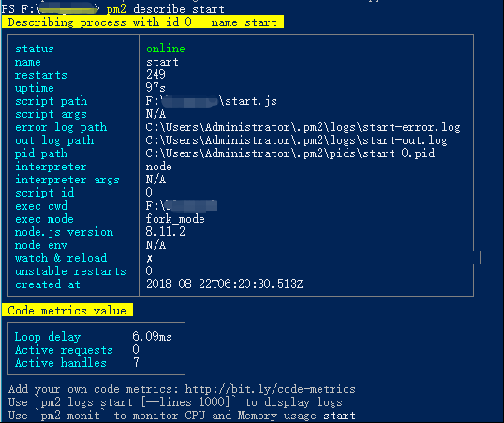Click the Loop delay 6.09ms value

coord(152,337)
